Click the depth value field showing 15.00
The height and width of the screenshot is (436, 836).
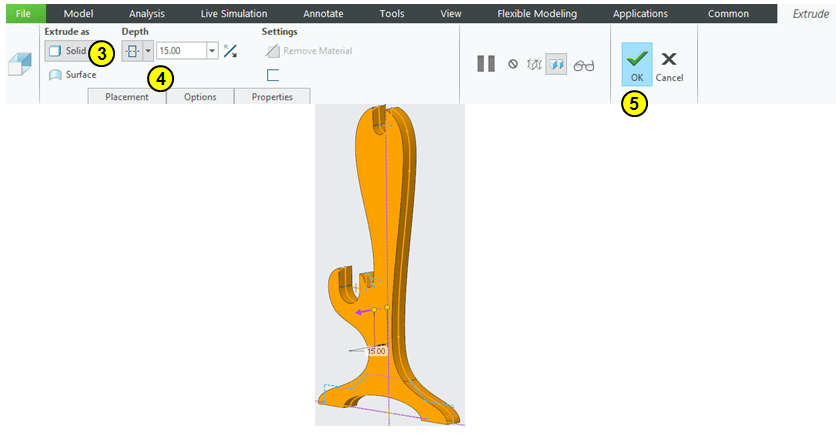[x=181, y=51]
